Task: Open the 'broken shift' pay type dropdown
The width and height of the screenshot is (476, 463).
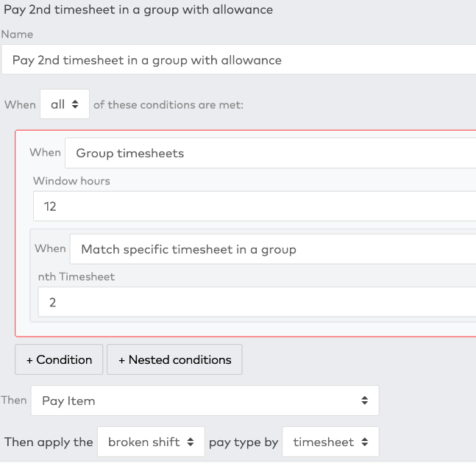Action: [x=151, y=442]
